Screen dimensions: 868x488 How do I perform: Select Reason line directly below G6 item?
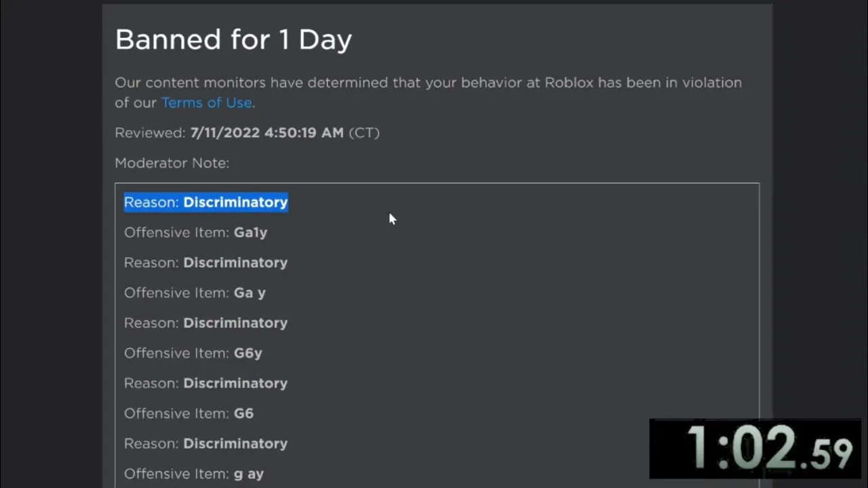click(x=206, y=444)
